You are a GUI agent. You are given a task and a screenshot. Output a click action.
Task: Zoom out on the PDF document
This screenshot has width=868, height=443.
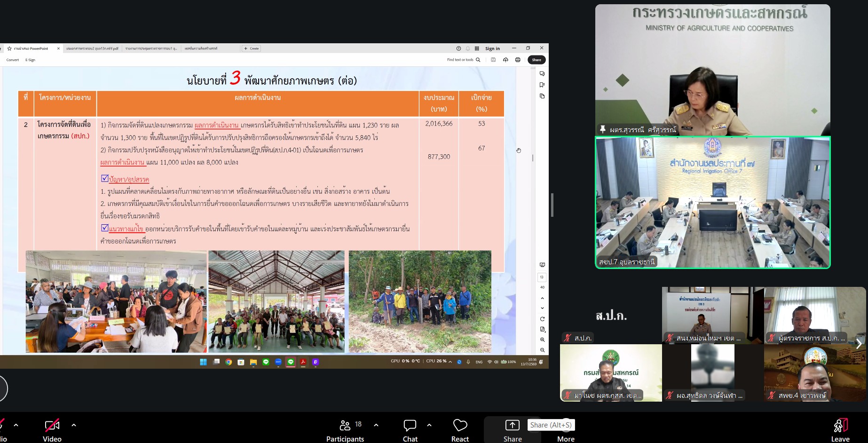[542, 350]
